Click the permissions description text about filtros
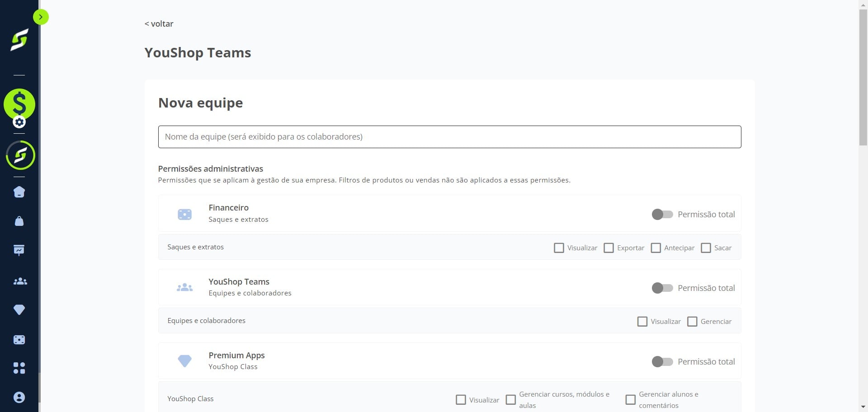The height and width of the screenshot is (412, 868). pos(364,180)
